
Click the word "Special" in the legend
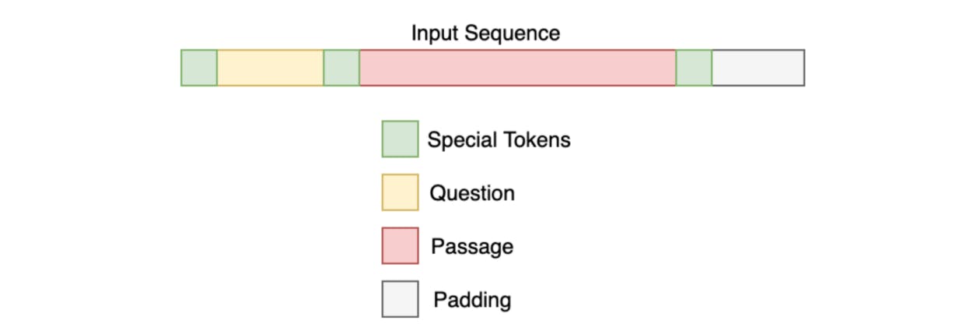click(464, 140)
